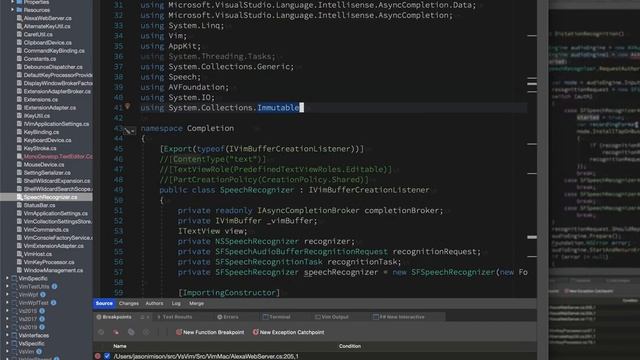Image resolution: width=640 pixels, height=360 pixels.
Task: Toggle the AlexaWebServer.cs:205 breakpoint checkbox
Action: pyautogui.click(x=107, y=356)
